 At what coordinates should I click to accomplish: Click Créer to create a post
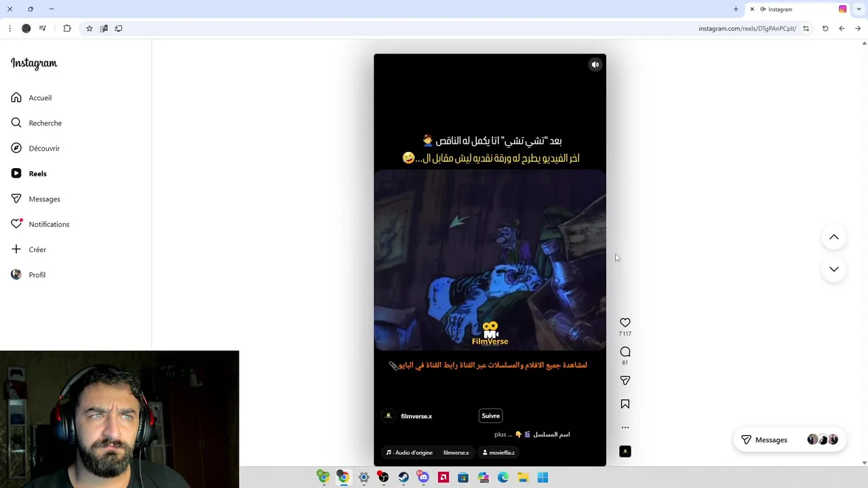(x=28, y=249)
